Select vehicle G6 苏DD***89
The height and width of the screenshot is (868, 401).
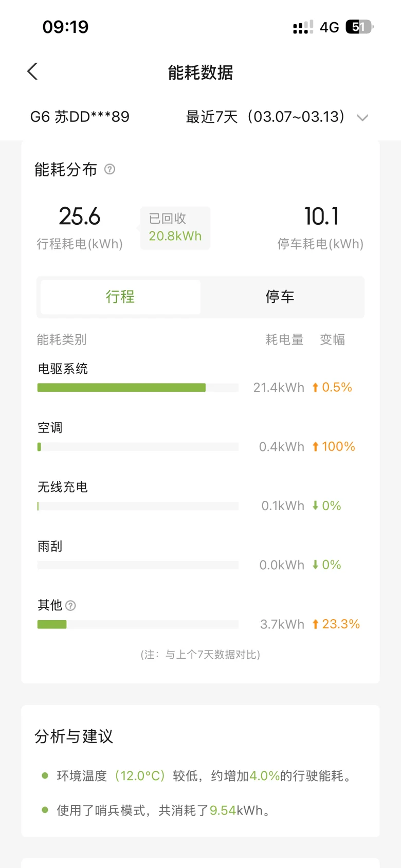pos(80,117)
